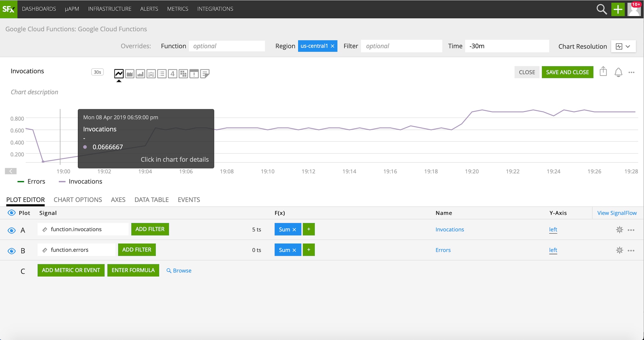The height and width of the screenshot is (340, 644).
Task: Toggle Errors series in legend
Action: pyautogui.click(x=31, y=182)
